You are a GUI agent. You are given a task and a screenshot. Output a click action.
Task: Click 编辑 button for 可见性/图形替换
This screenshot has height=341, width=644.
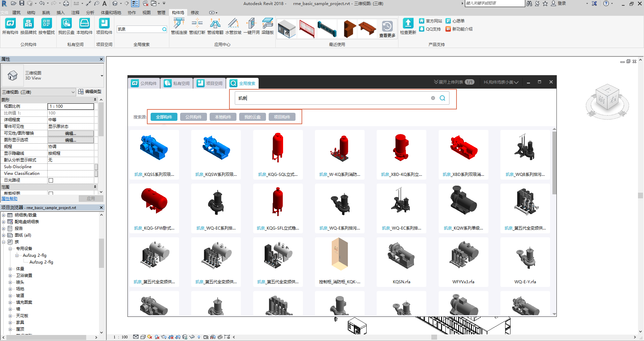tap(71, 133)
